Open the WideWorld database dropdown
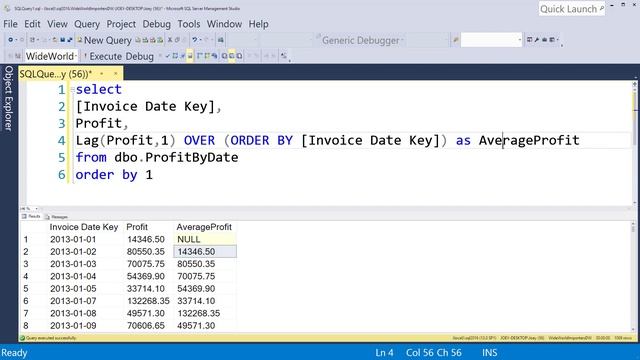 click(51, 56)
